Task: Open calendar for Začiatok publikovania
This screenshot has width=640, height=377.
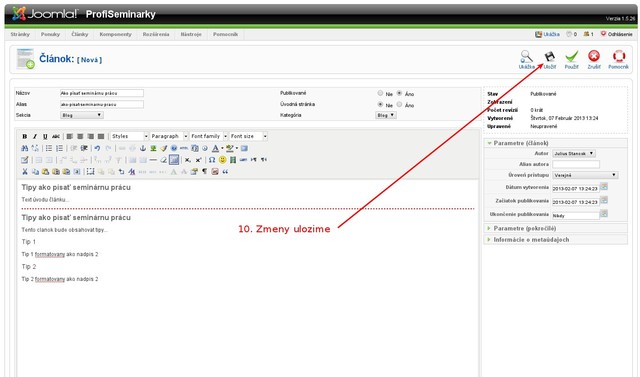Action: 604,200
